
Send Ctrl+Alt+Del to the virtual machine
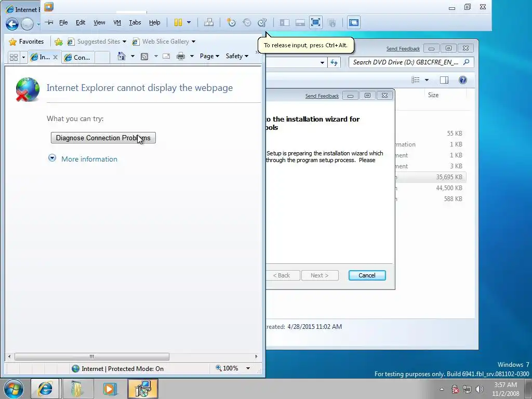click(x=209, y=22)
